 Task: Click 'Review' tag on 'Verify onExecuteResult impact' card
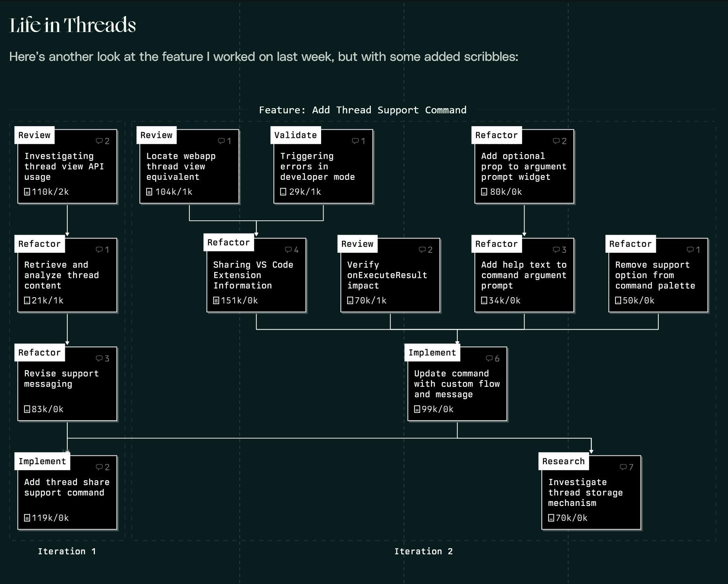tap(357, 244)
